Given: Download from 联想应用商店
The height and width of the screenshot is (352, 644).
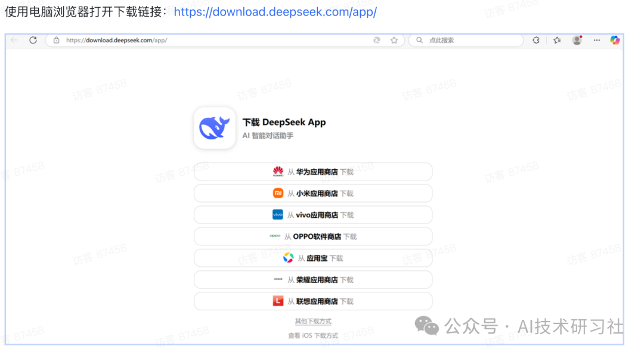Looking at the screenshot, I should click(313, 301).
